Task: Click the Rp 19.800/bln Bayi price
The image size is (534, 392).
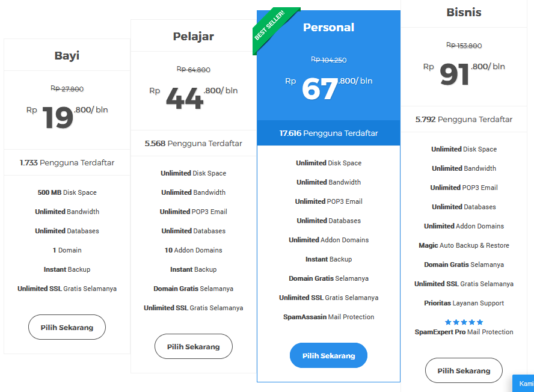Action: (x=67, y=117)
